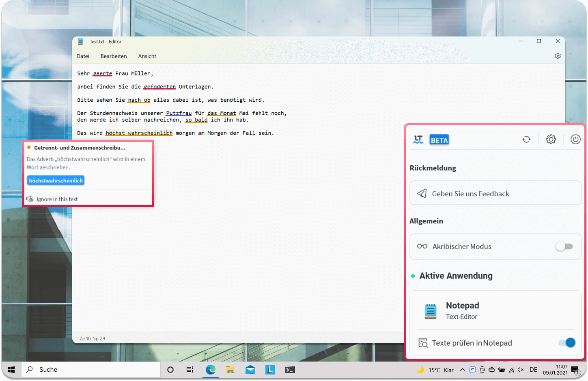Show hidden tray icons chevron
This screenshot has height=381, width=588.
pos(463,370)
